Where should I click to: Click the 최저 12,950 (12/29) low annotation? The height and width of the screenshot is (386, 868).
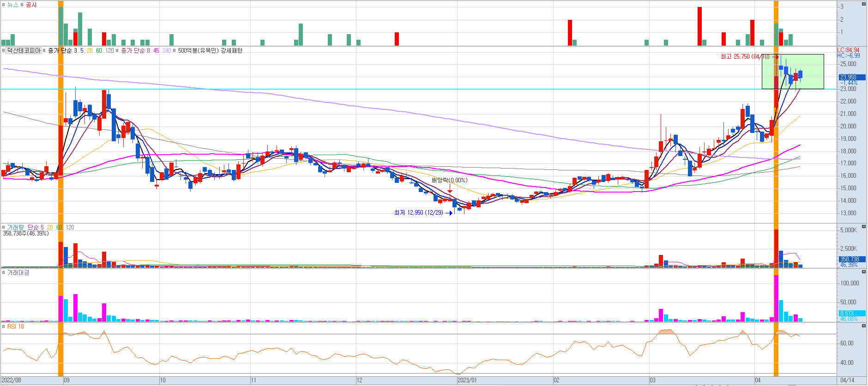(419, 213)
